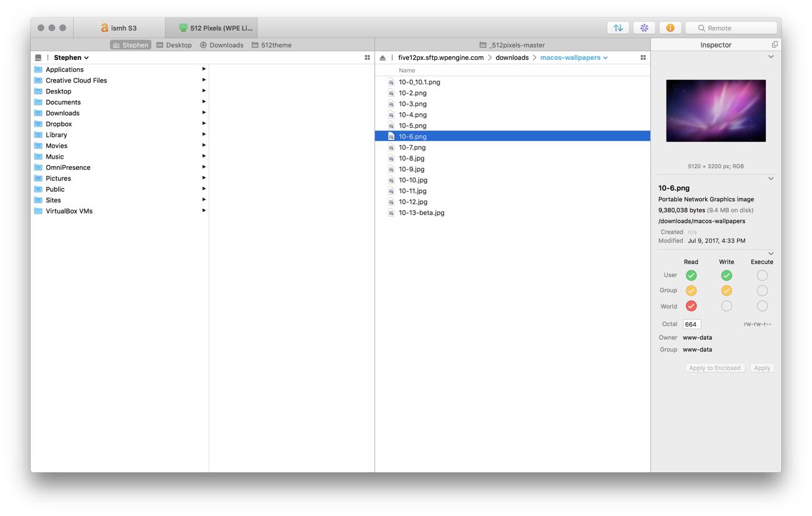Open the macos-wallpapers path dropdown

[x=574, y=57]
